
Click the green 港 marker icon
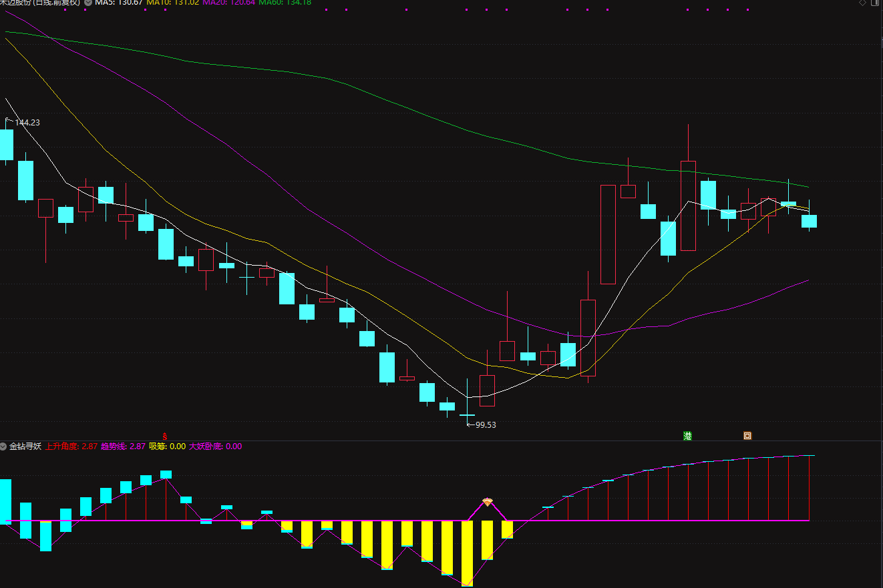[687, 436]
